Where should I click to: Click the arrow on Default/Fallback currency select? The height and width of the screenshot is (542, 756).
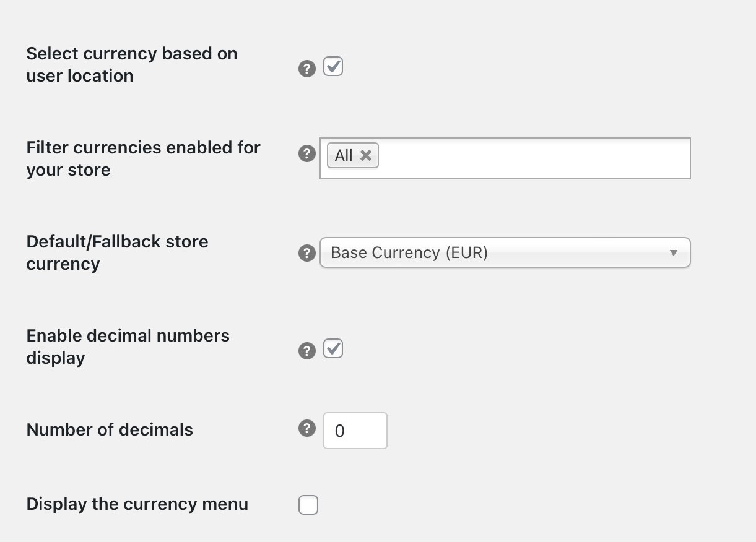674,252
